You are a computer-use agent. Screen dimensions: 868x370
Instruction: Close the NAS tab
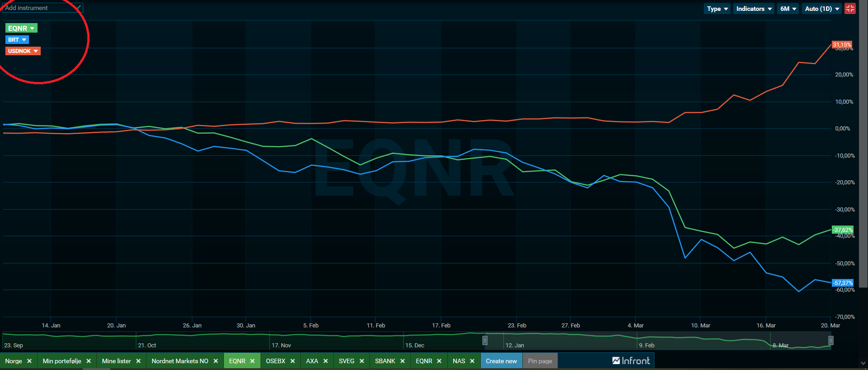tap(472, 361)
